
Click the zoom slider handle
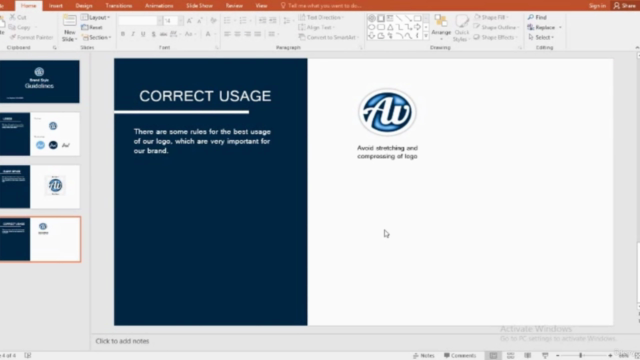coord(580,356)
